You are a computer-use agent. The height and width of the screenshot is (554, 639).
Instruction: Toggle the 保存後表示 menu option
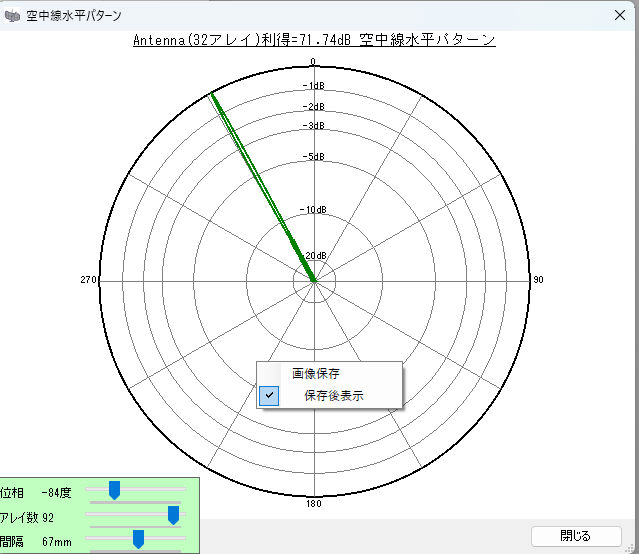(x=334, y=396)
